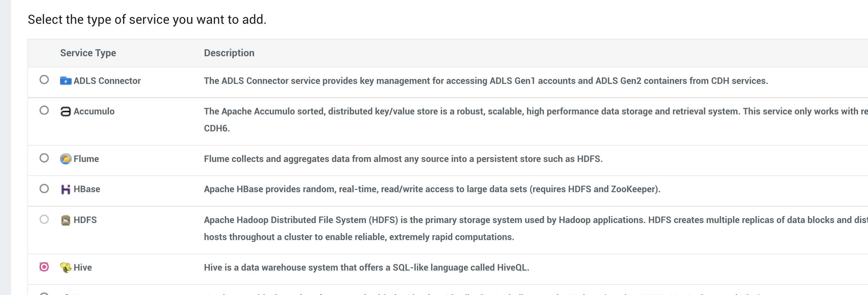Click the Hive service name
Screen dimensions: 868x295
83,268
